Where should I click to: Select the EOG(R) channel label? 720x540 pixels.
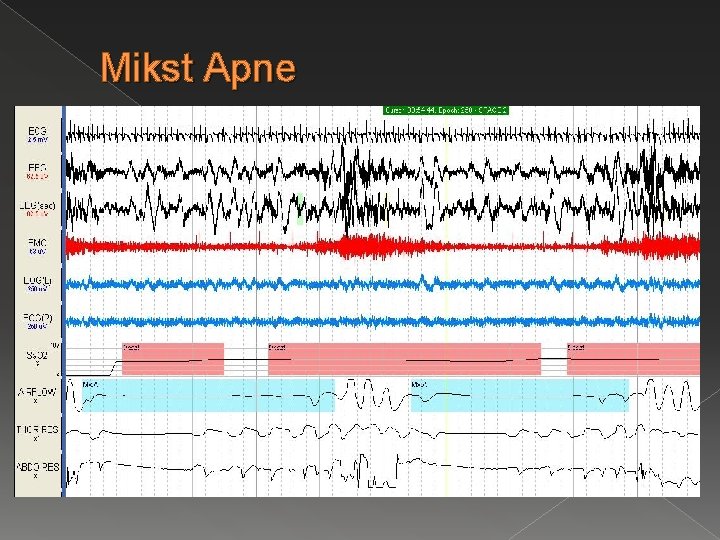point(37,318)
